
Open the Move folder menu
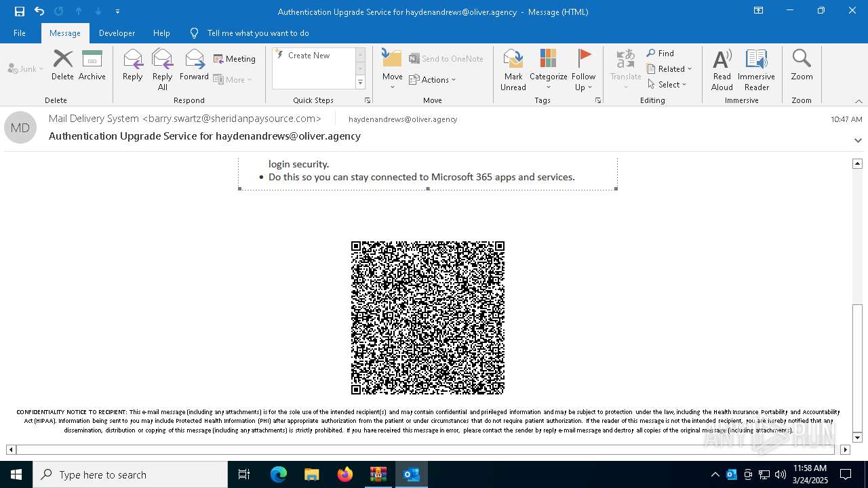click(x=393, y=70)
